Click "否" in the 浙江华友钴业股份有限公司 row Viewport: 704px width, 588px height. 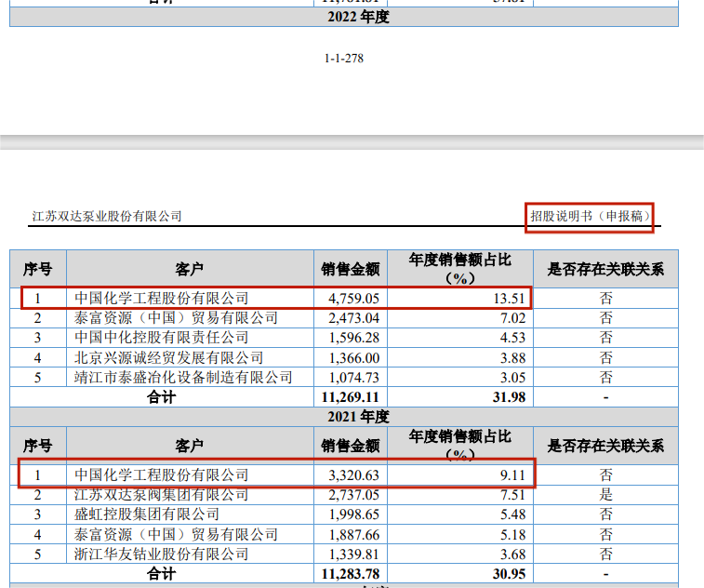point(605,554)
